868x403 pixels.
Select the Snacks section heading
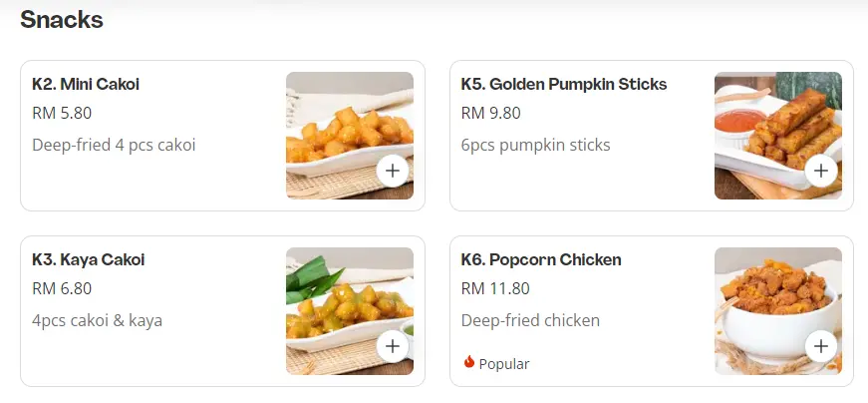tap(62, 19)
